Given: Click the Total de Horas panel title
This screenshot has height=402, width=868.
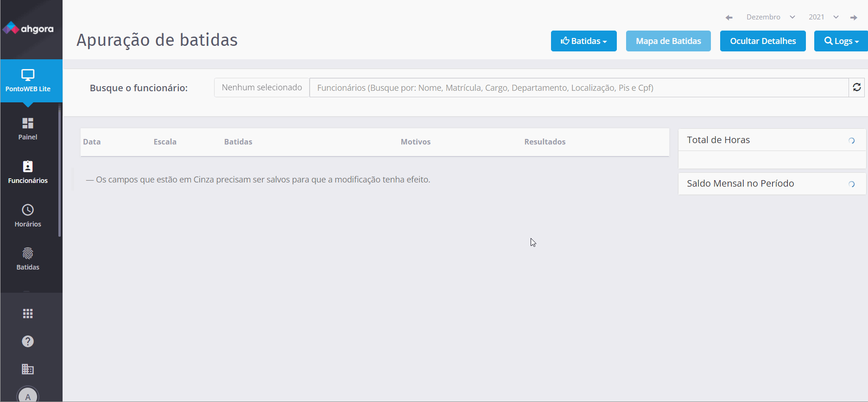Looking at the screenshot, I should [718, 140].
